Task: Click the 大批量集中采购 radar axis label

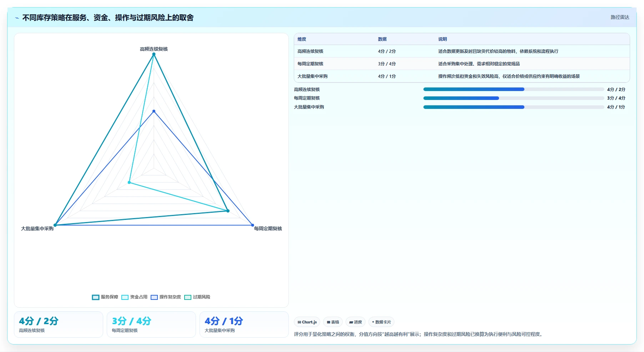Action: [37, 229]
